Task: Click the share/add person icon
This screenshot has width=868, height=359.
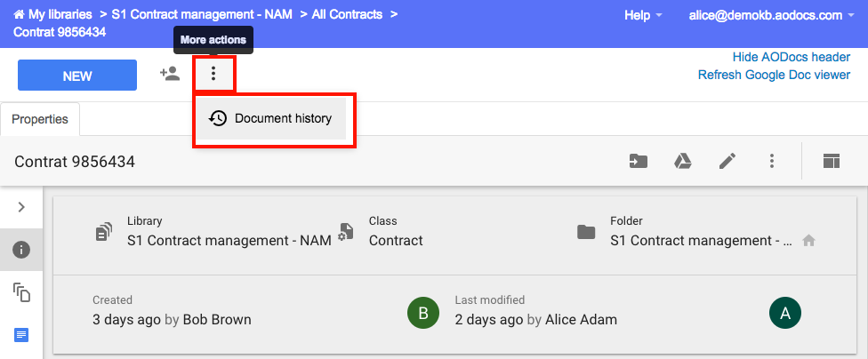Action: tap(170, 74)
